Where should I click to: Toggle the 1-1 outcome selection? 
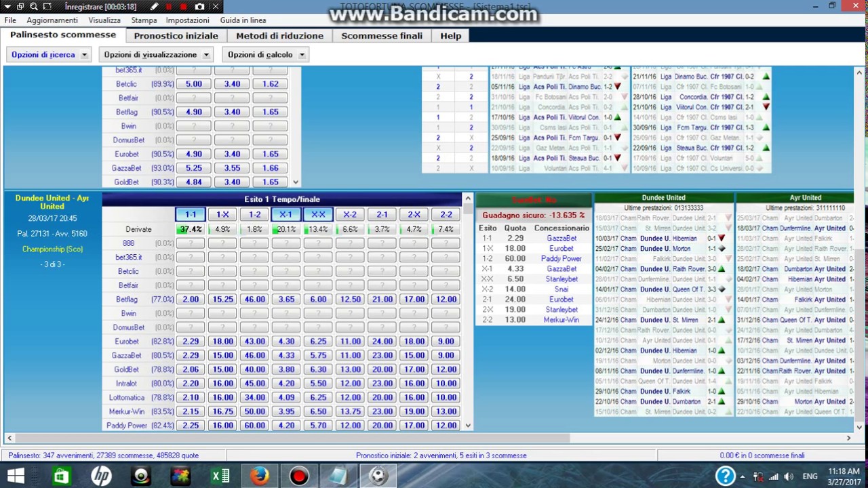tap(191, 214)
